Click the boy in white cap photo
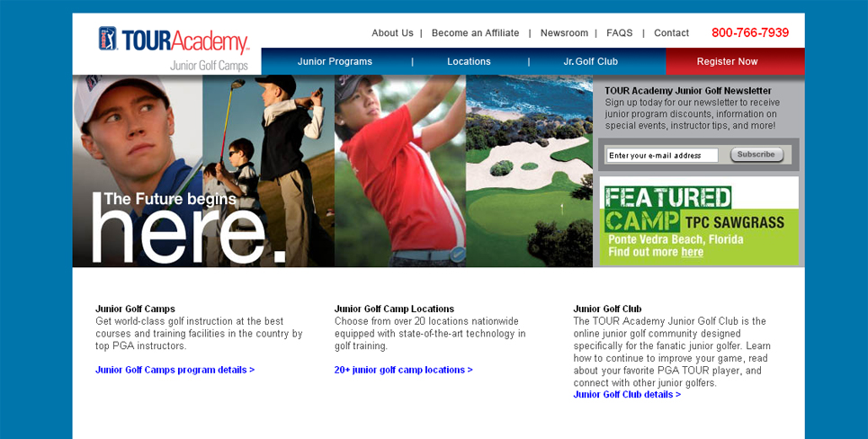This screenshot has width=868, height=439. tap(138, 171)
